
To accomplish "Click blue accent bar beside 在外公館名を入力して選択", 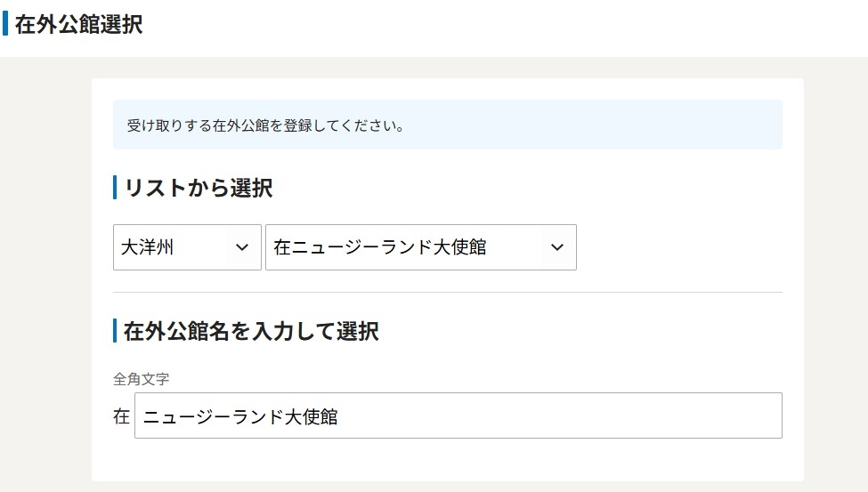I will 115,331.
